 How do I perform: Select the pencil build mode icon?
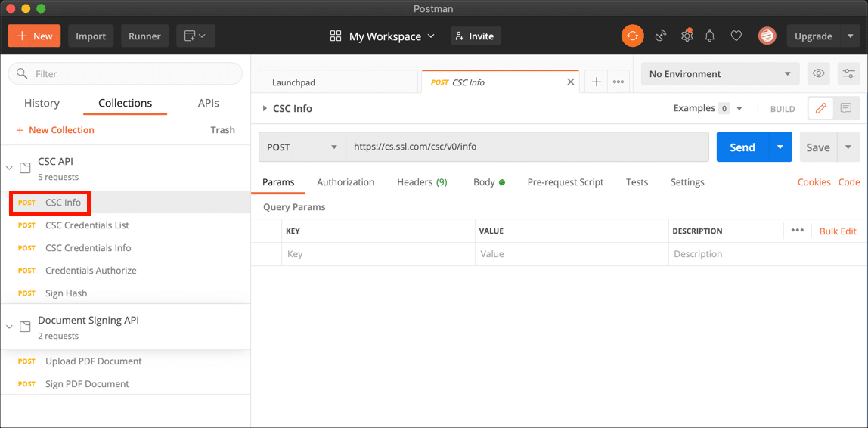click(x=820, y=108)
